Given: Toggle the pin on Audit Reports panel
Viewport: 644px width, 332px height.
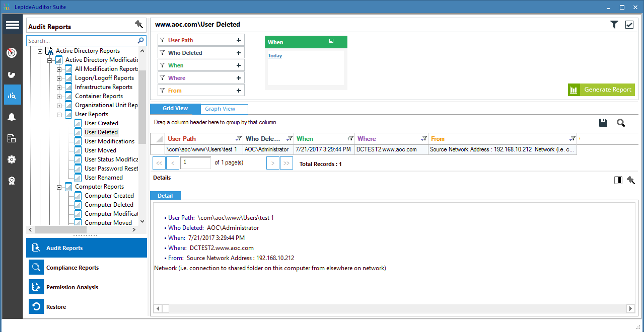Looking at the screenshot, I should click(x=139, y=24).
